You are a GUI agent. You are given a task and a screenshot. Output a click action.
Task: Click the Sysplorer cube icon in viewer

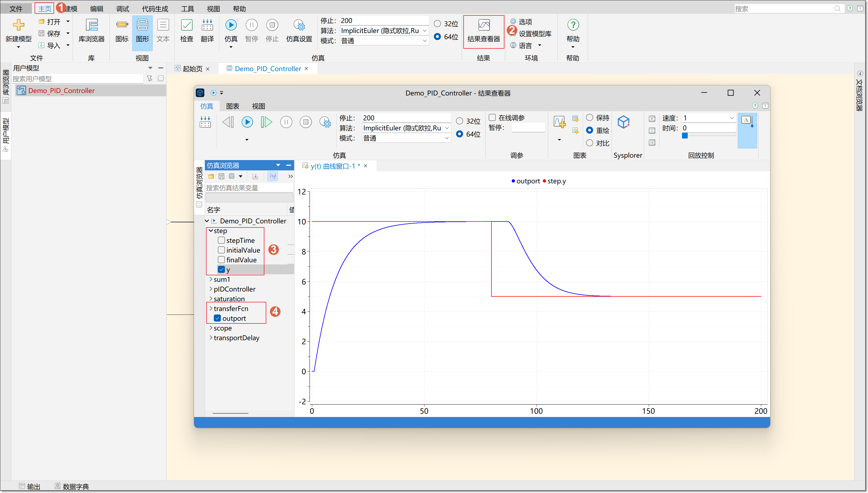point(623,123)
